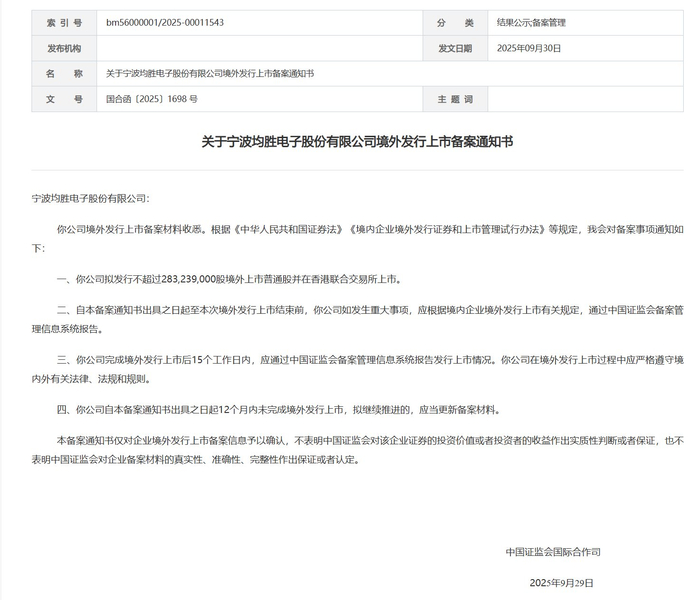Click the 发文日期 label cell

455,48
